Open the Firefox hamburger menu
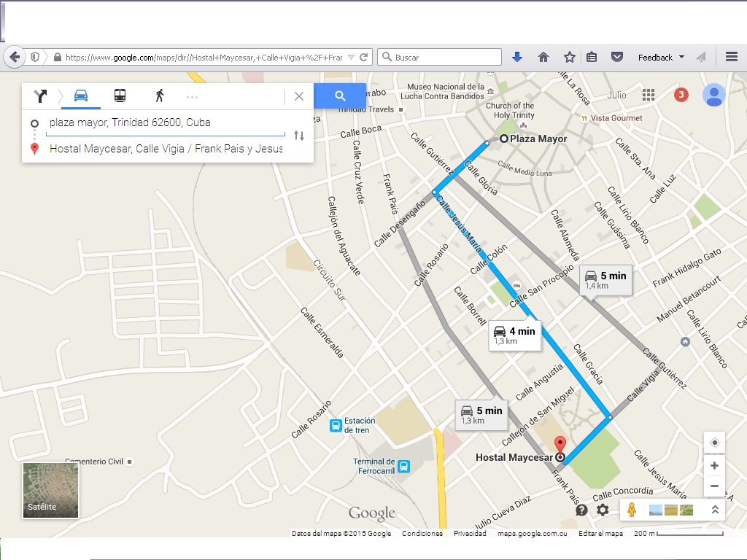747x560 pixels. point(732,57)
